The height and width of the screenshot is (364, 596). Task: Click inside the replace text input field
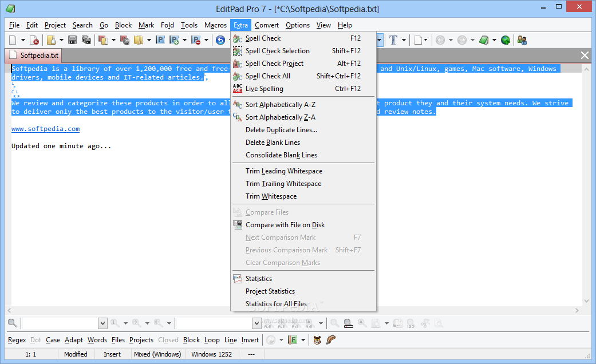214,323
